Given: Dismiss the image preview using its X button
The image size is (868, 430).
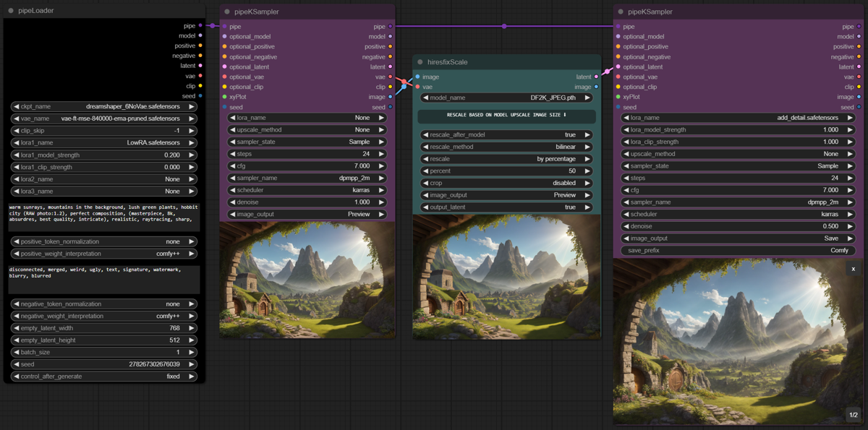Looking at the screenshot, I should [852, 268].
